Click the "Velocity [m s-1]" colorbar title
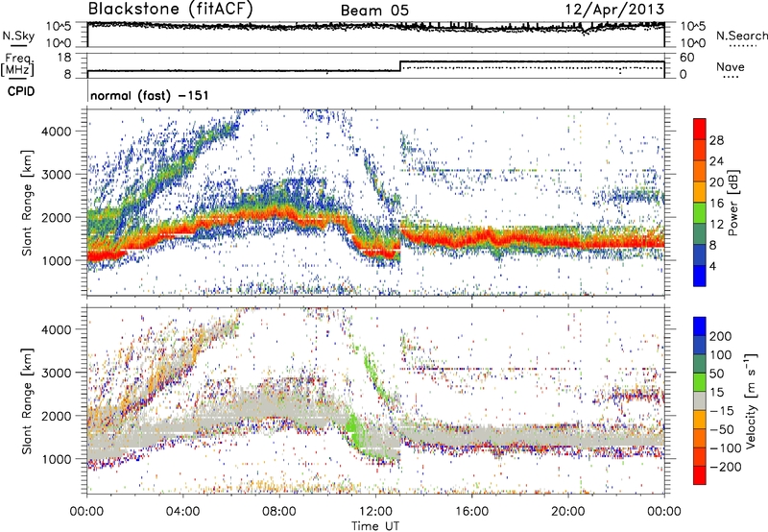 tap(752, 400)
